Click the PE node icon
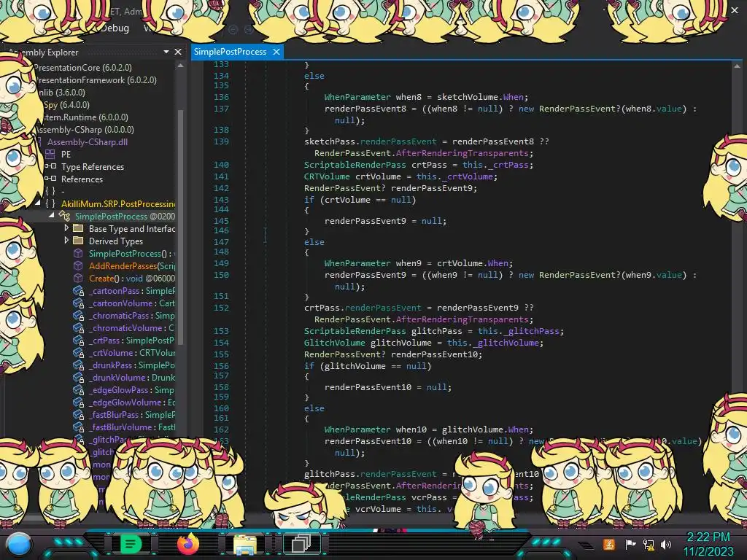 [50, 154]
